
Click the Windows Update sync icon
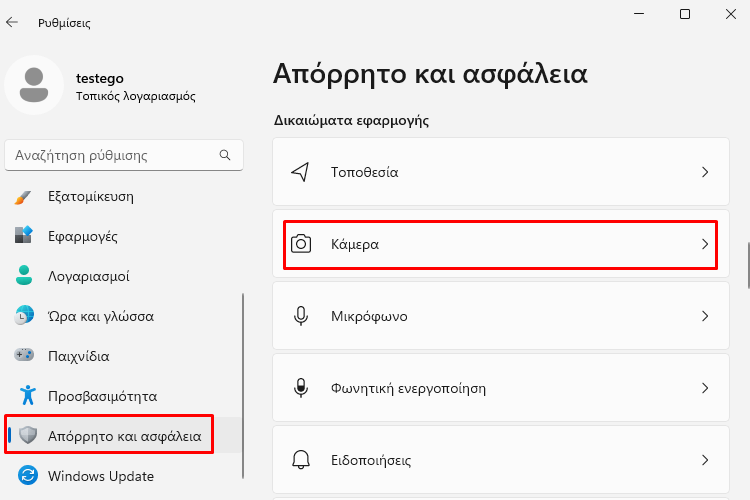pyautogui.click(x=28, y=476)
